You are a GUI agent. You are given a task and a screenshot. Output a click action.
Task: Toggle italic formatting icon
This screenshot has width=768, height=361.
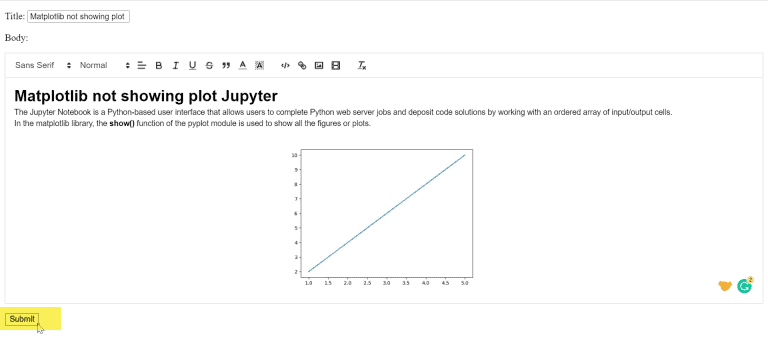[x=176, y=66]
